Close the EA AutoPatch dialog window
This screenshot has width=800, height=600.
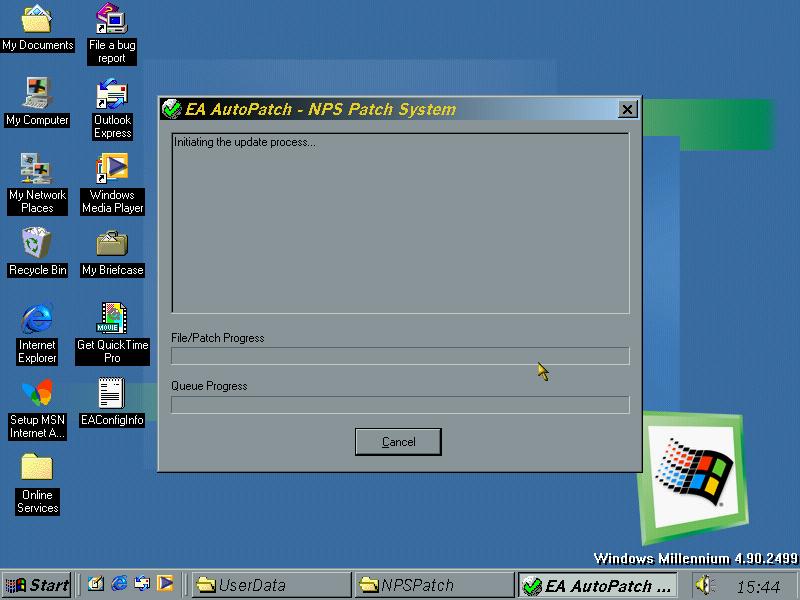tap(627, 110)
